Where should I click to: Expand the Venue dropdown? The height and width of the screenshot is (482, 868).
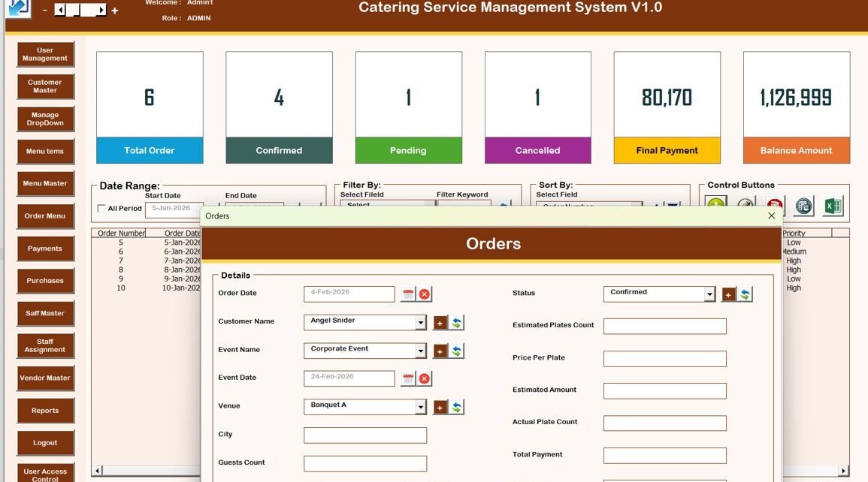click(420, 407)
